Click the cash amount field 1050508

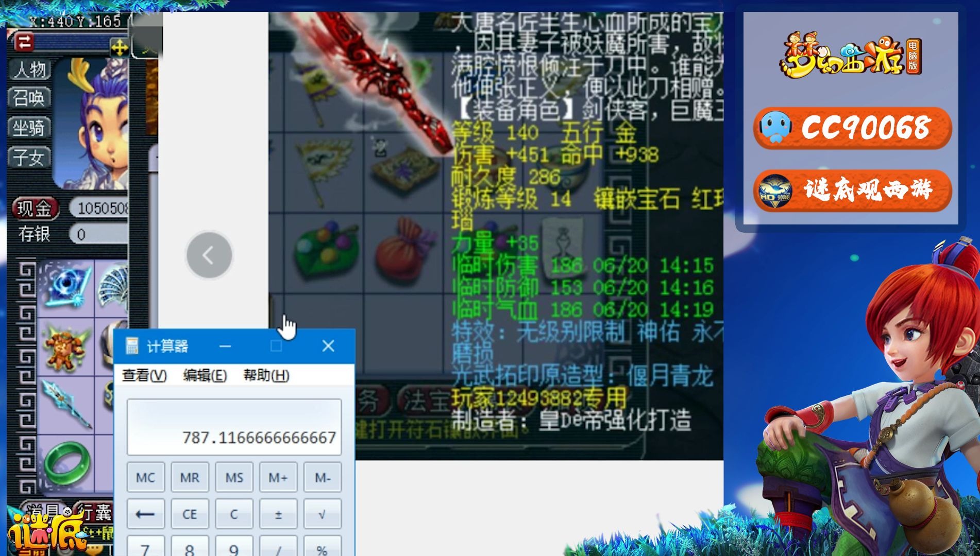99,208
